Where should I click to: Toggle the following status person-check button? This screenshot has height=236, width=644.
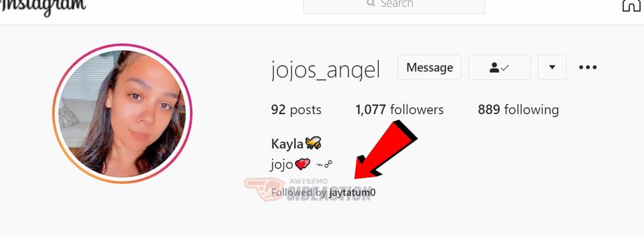(499, 67)
